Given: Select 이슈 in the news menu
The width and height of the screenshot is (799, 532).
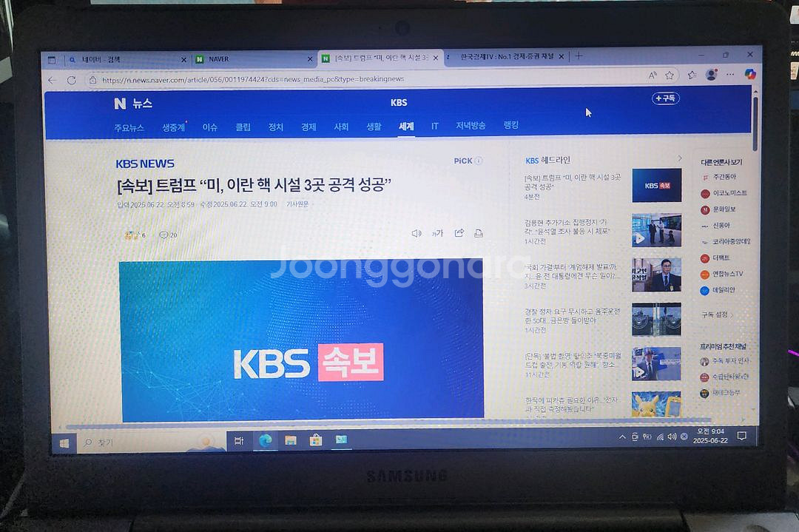Looking at the screenshot, I should click(x=210, y=127).
